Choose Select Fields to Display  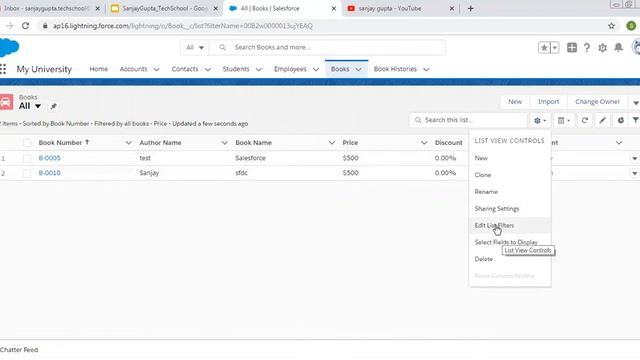tap(510, 242)
